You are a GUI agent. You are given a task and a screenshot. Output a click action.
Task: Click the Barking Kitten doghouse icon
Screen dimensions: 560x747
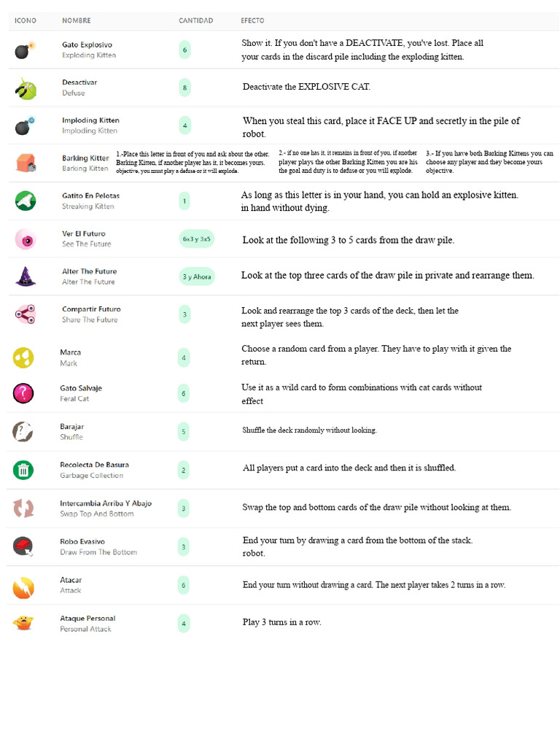tap(25, 164)
